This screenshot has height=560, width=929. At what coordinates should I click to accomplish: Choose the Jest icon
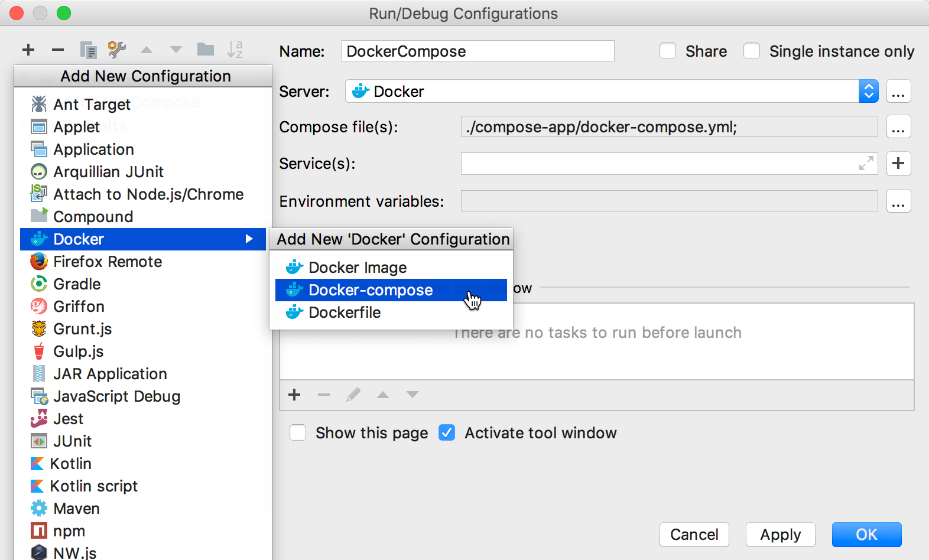click(38, 418)
